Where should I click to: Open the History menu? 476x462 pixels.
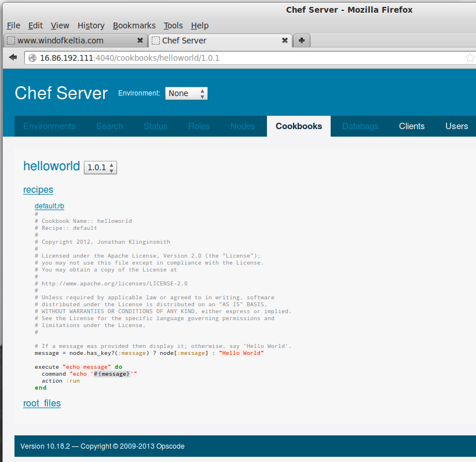91,25
